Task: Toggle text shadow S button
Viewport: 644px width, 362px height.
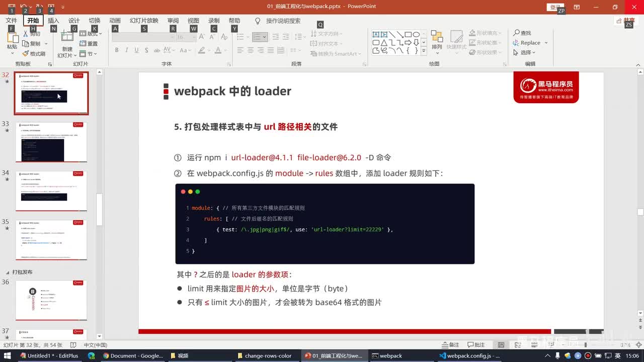Action: pyautogui.click(x=146, y=50)
